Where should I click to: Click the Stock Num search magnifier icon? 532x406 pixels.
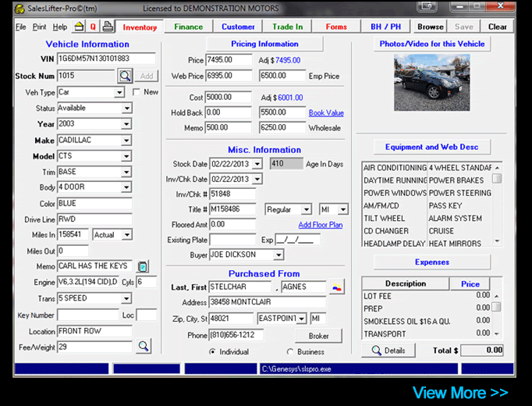125,76
